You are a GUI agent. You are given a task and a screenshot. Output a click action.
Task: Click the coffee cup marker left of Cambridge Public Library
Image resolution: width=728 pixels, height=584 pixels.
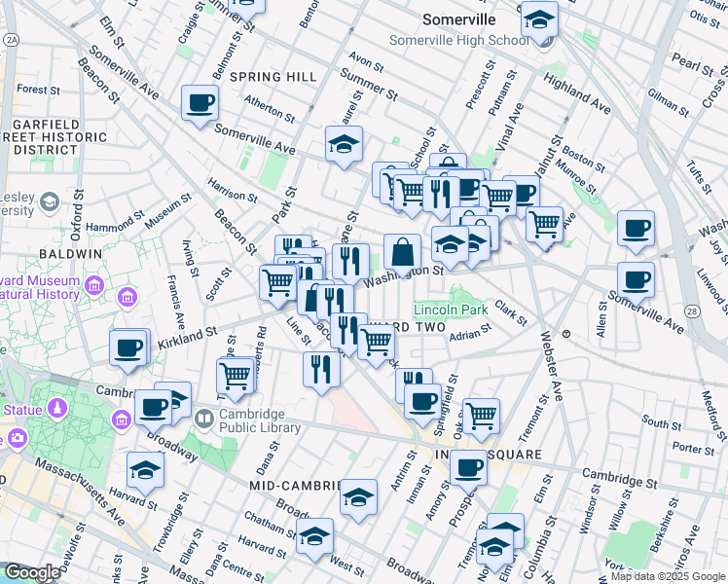[153, 410]
